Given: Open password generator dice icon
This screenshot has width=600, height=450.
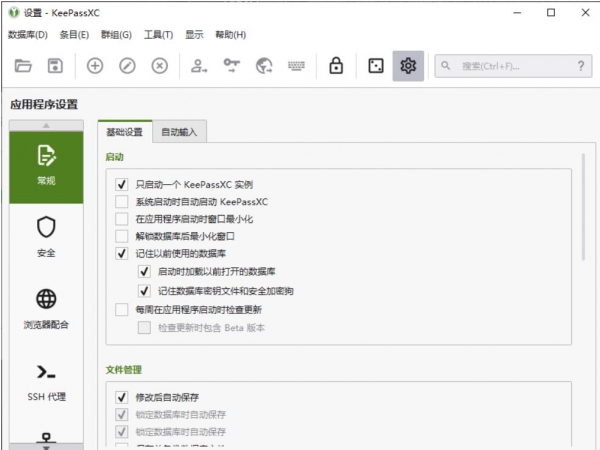Looking at the screenshot, I should 376,66.
